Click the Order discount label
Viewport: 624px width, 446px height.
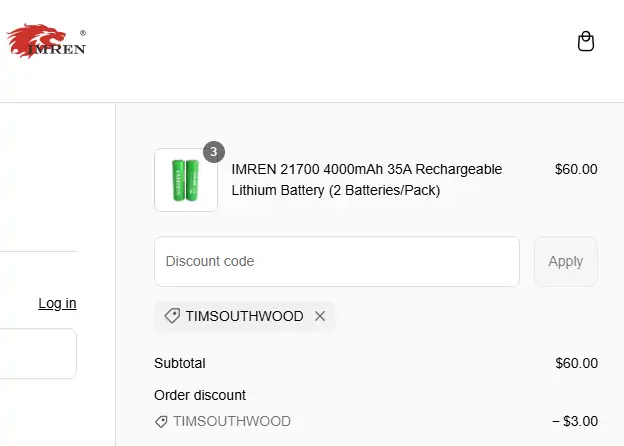(x=200, y=395)
